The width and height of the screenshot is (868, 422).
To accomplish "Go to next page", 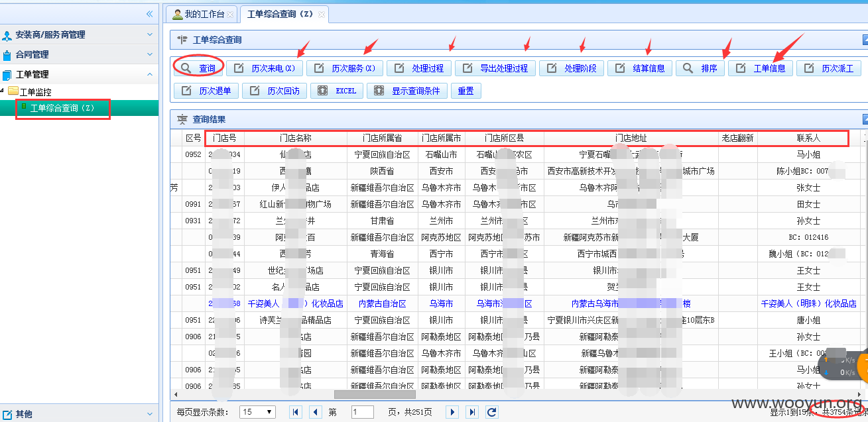I will (453, 412).
